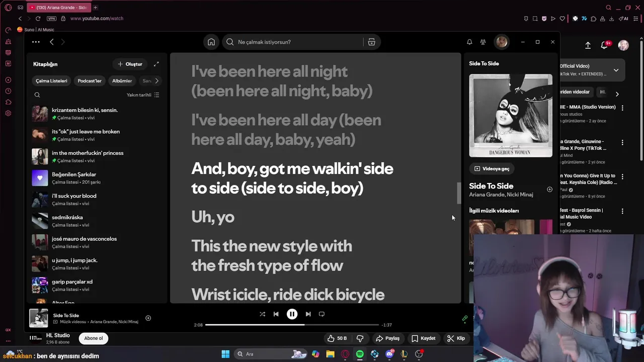
Task: Open a new browser tab
Action: click(96, 8)
